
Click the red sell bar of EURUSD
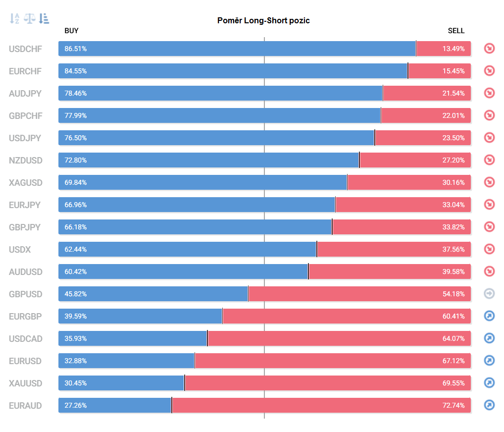pyautogui.click(x=332, y=361)
